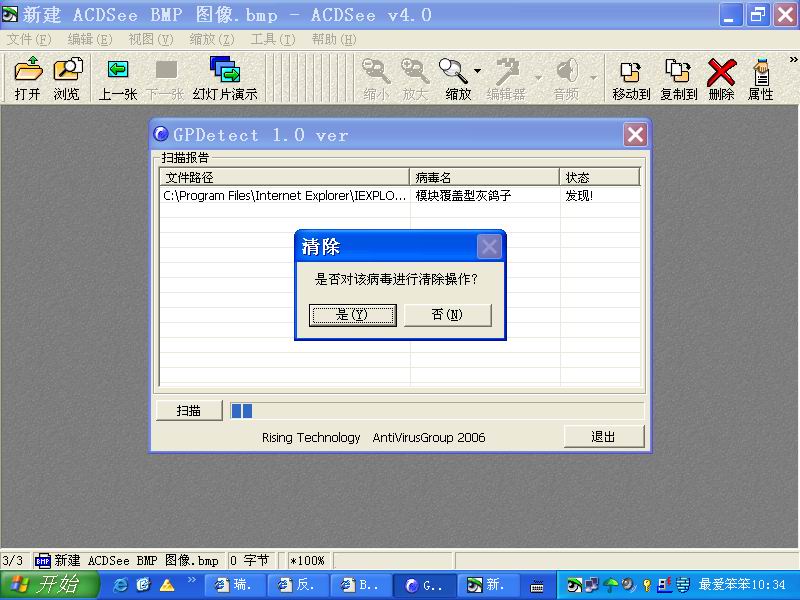Go to previous image (上一张)

[x=118, y=69]
